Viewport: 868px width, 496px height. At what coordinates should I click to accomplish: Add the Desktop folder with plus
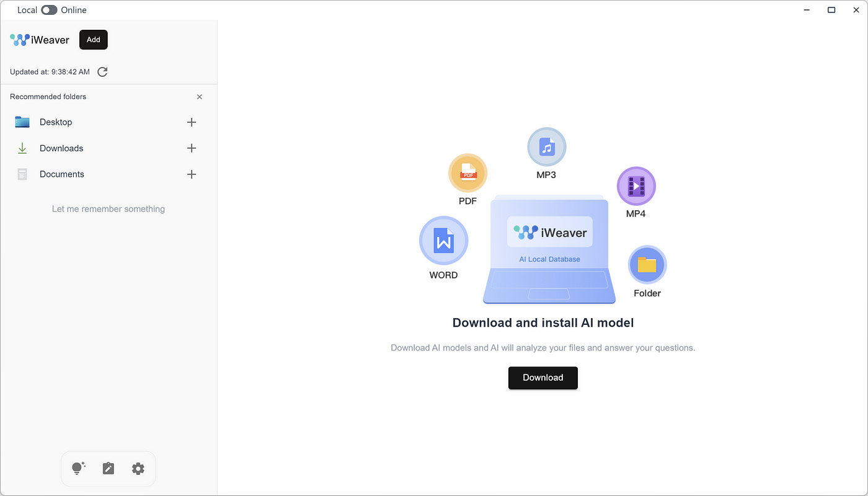[x=192, y=122]
